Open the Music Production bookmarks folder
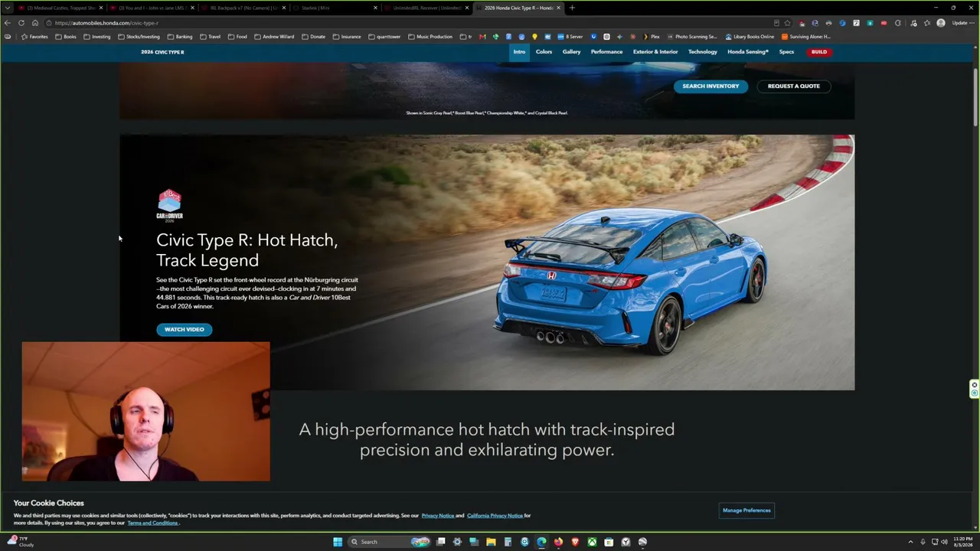Viewport: 980px width, 551px height. [430, 37]
